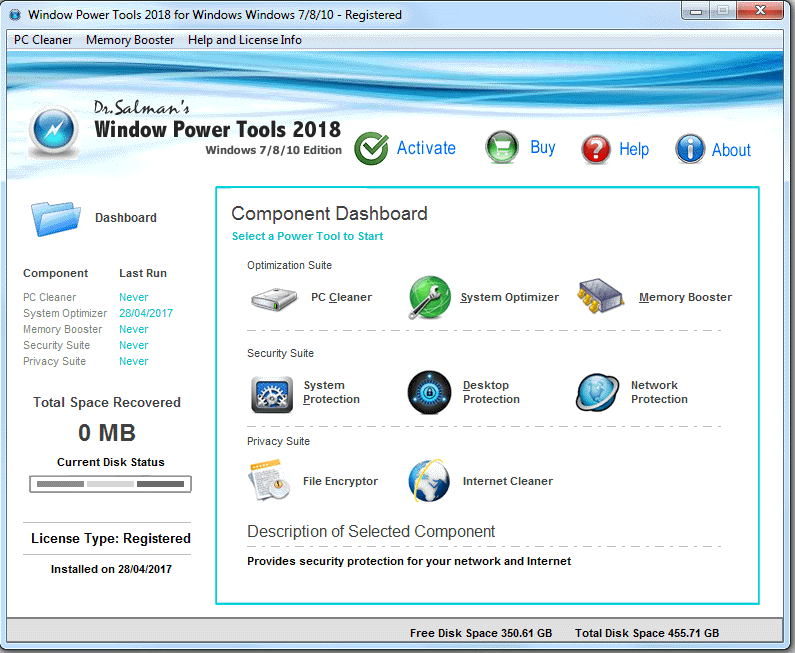The image size is (795, 653).
Task: Click the green Activate checkmark icon
Action: click(372, 148)
